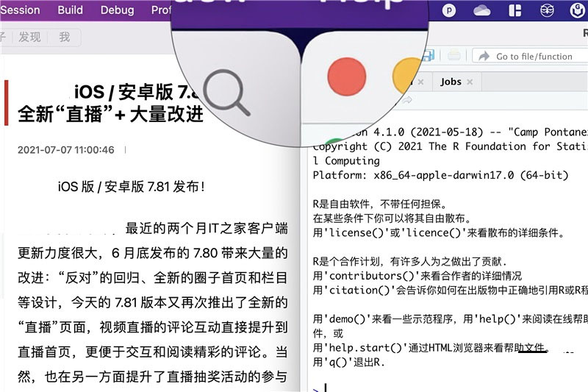Click the console line with version 4.1.0
Viewport: 588px width, 392px height.
[x=469, y=132]
